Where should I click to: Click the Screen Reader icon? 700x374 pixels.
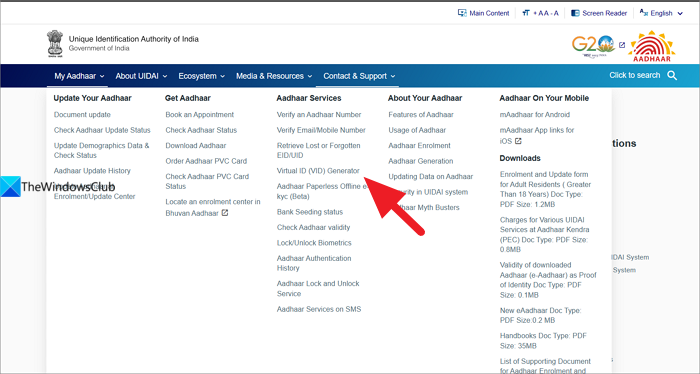click(575, 13)
